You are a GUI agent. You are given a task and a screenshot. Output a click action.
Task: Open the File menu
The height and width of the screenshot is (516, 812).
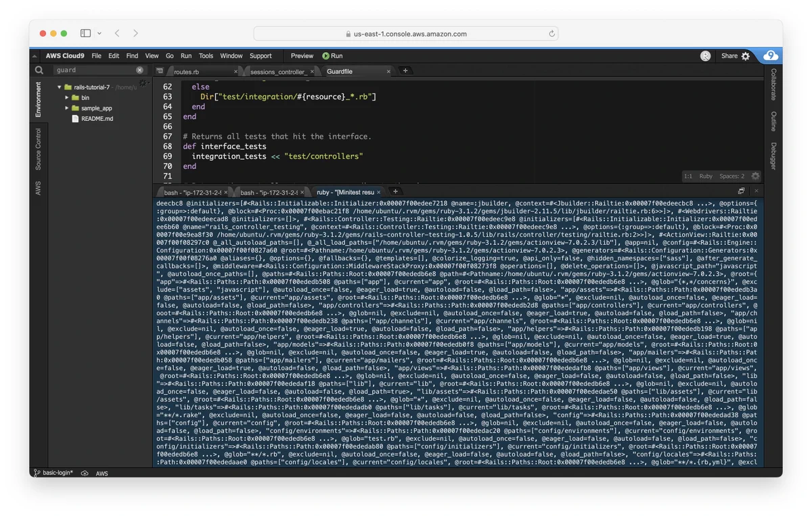96,56
